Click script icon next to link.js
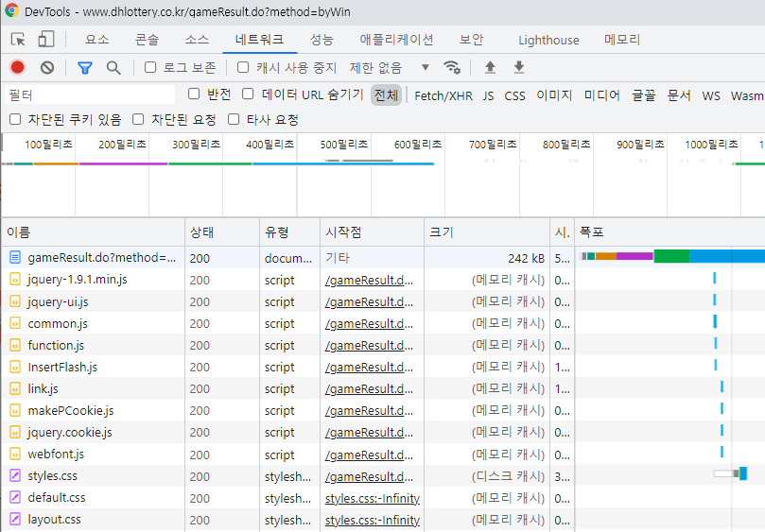Viewport: 765px width, 532px height. pyautogui.click(x=15, y=388)
